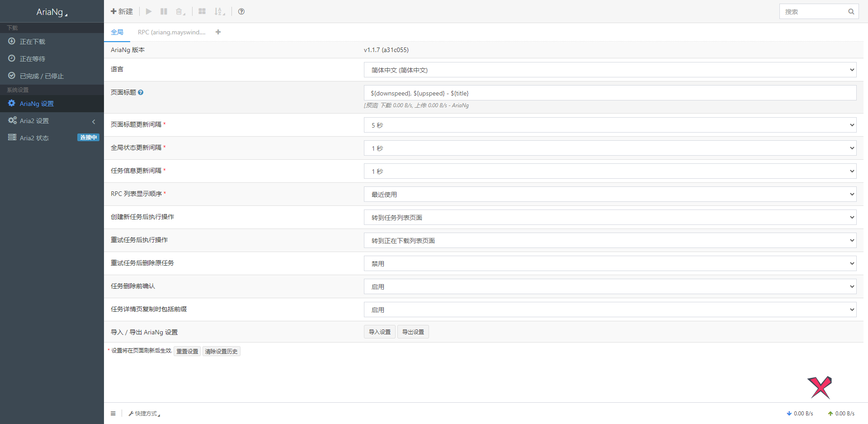Expand the Aria2 设置 sidebar item

click(x=52, y=120)
